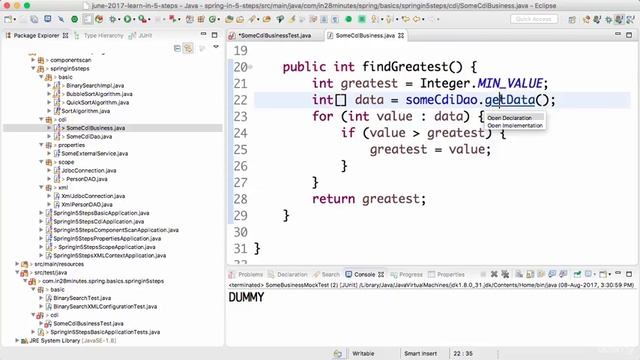Screen dimensions: 640x360
Task: Toggle Link with Editor in Package Explorer
Action: (188, 49)
